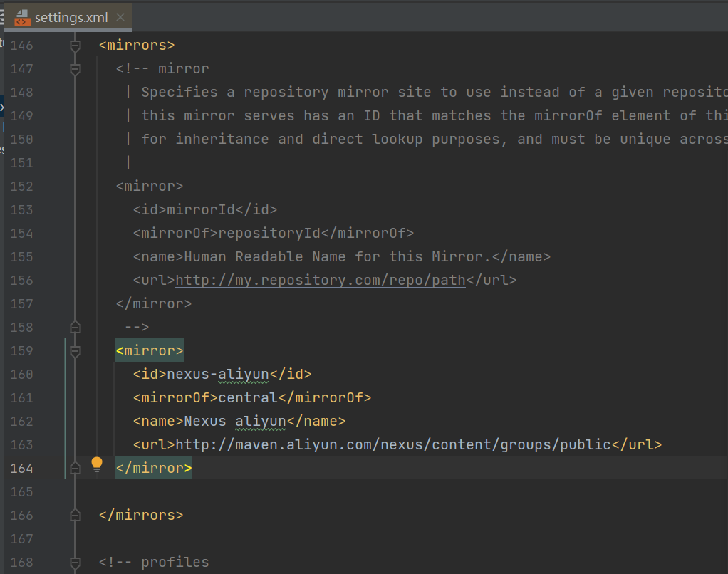Place cursor on the nexus-aliyun id text
Image resolution: width=728 pixels, height=574 pixels.
click(217, 375)
